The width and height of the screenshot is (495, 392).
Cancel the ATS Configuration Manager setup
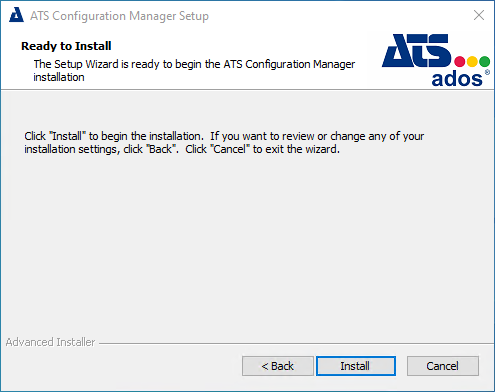coord(443,366)
